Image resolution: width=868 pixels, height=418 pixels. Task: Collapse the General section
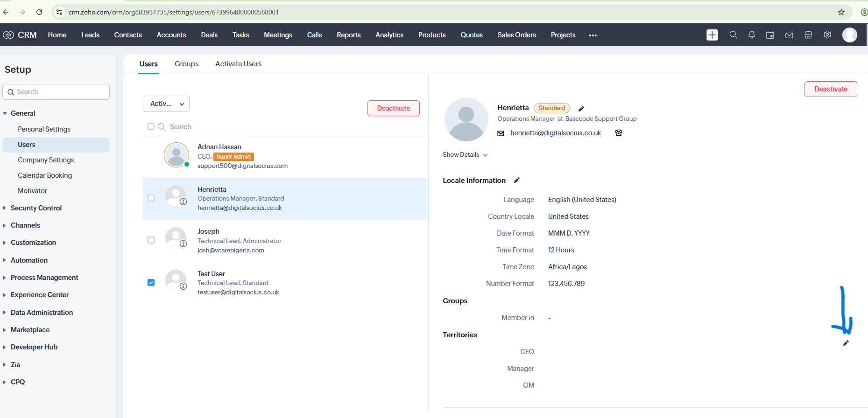[23, 113]
